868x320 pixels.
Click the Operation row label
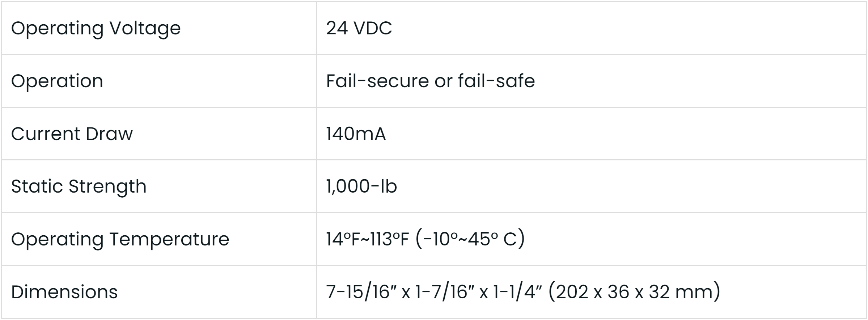pos(57,81)
